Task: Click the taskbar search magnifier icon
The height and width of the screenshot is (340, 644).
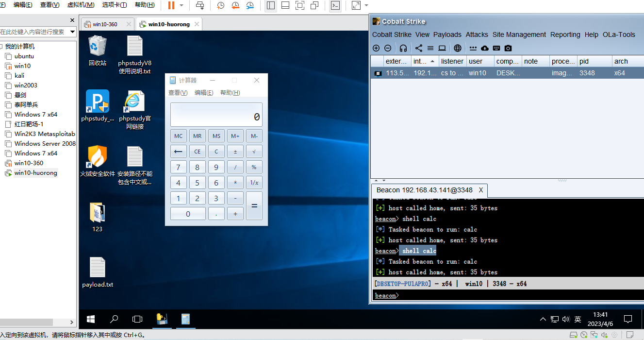Action: coord(114,319)
